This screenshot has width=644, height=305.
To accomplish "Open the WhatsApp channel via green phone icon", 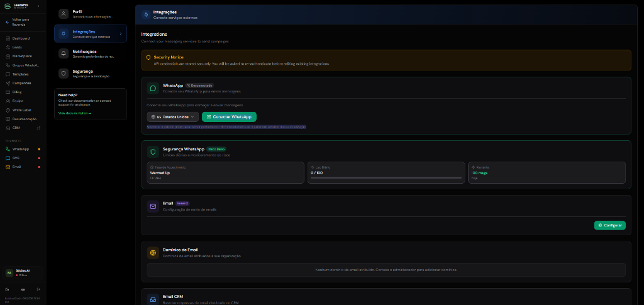I will tap(8, 149).
